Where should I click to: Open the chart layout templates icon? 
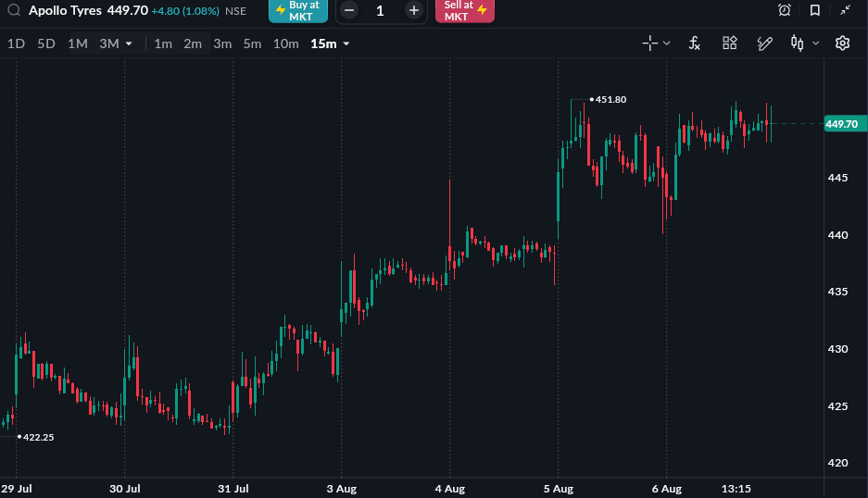[x=730, y=44]
